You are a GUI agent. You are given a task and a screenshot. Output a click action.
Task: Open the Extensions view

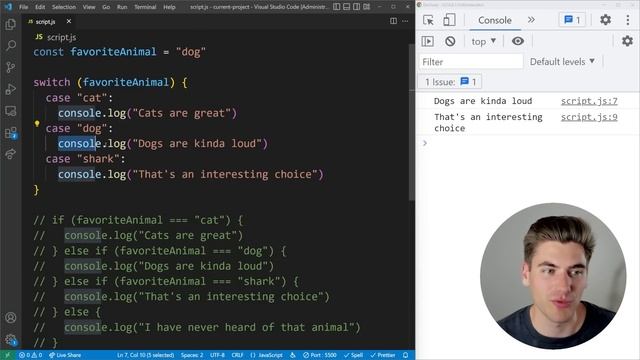coord(11,133)
